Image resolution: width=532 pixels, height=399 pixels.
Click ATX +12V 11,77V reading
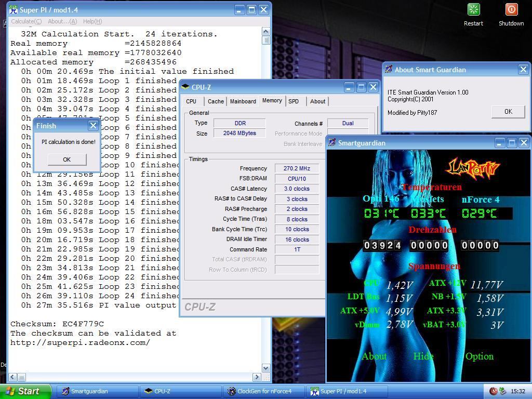[486, 285]
